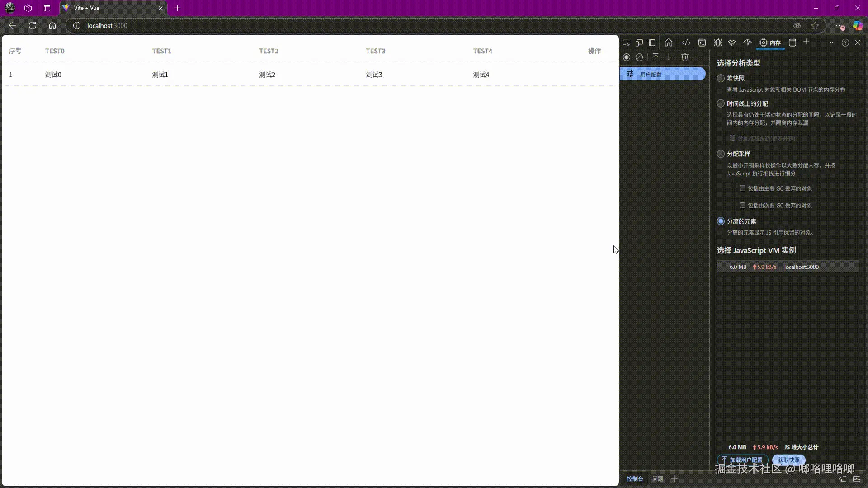The width and height of the screenshot is (868, 488).
Task: Enable 包括由次要 GC 丢弃的对象 checkbox
Action: [x=742, y=206]
